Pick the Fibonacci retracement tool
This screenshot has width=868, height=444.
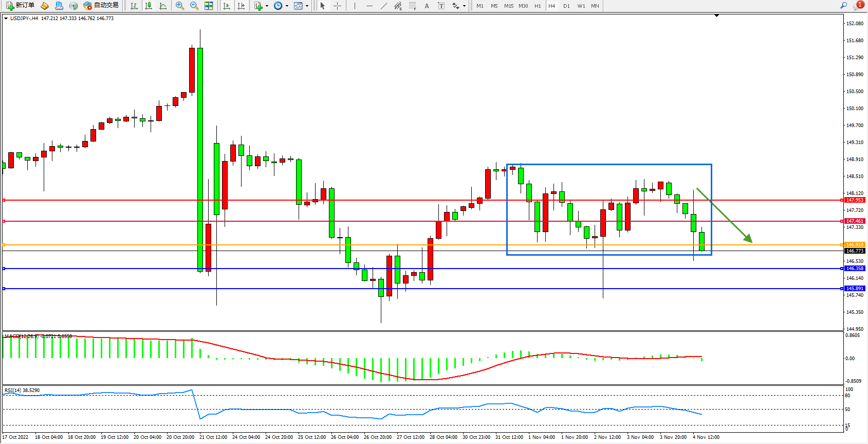pyautogui.click(x=412, y=6)
